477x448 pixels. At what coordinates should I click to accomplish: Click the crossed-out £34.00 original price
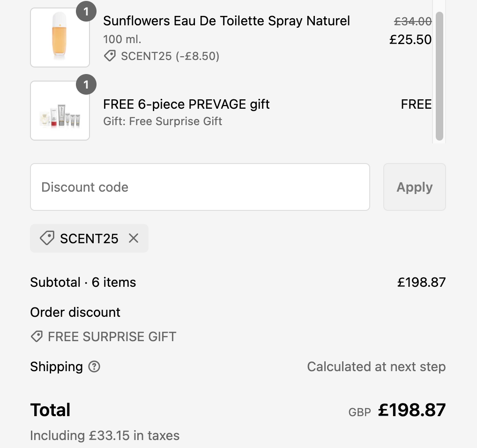pos(412,21)
